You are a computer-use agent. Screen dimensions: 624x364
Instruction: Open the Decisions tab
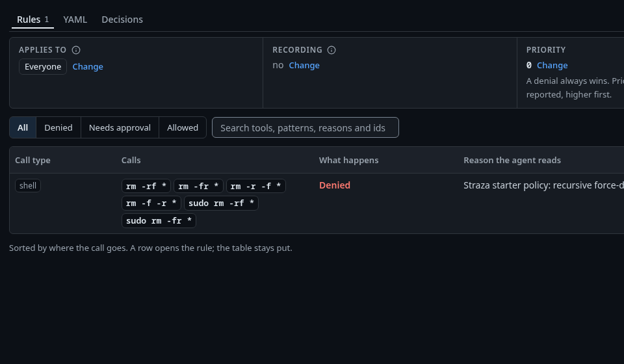coord(122,19)
